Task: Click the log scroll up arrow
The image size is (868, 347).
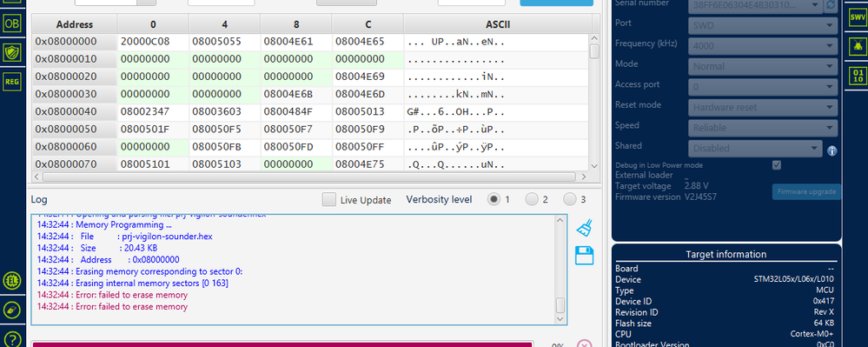Action: (560, 221)
